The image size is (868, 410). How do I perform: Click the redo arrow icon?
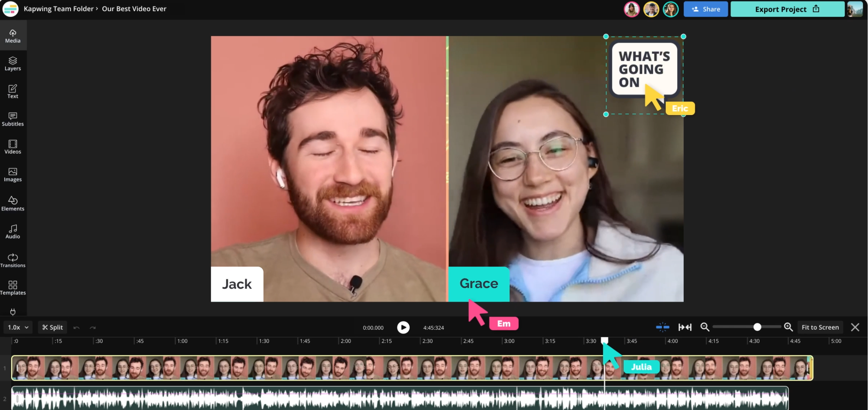pyautogui.click(x=93, y=328)
